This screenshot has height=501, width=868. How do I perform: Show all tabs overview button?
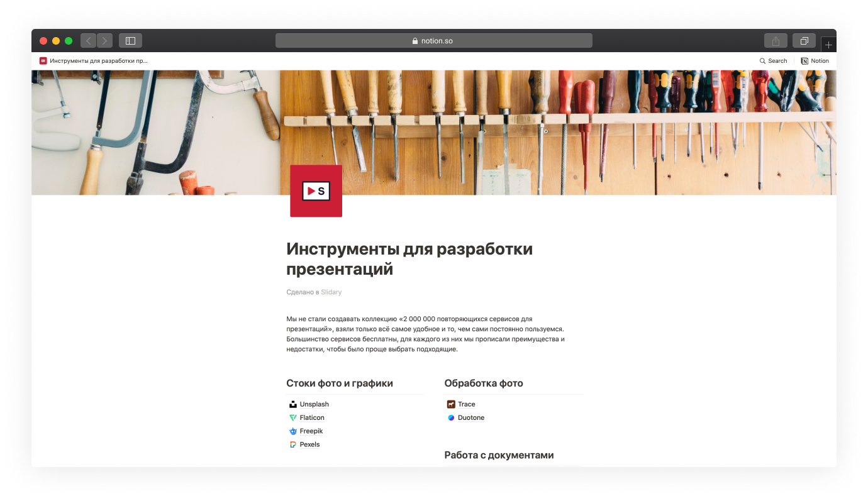point(804,41)
